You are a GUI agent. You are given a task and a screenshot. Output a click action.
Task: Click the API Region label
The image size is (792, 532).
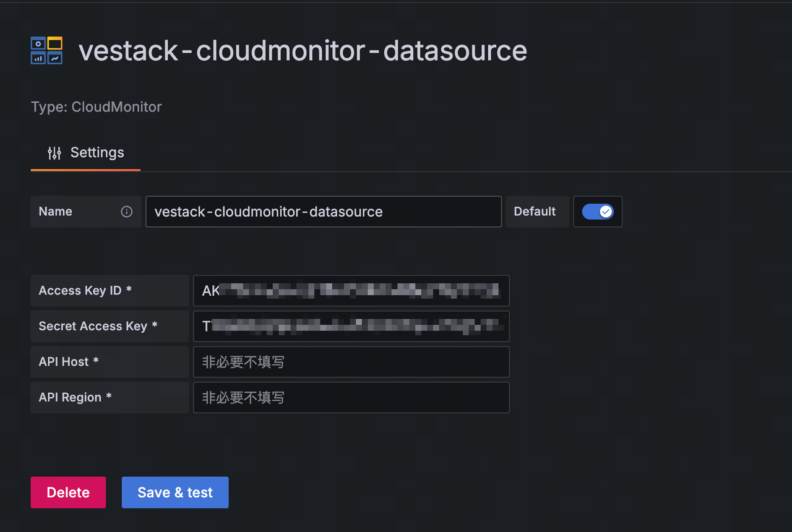(x=75, y=397)
